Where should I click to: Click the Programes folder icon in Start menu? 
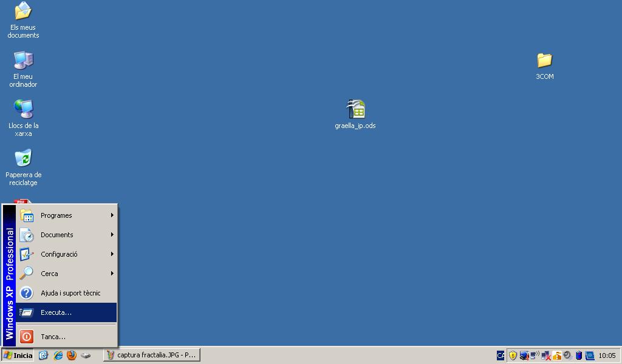27,215
